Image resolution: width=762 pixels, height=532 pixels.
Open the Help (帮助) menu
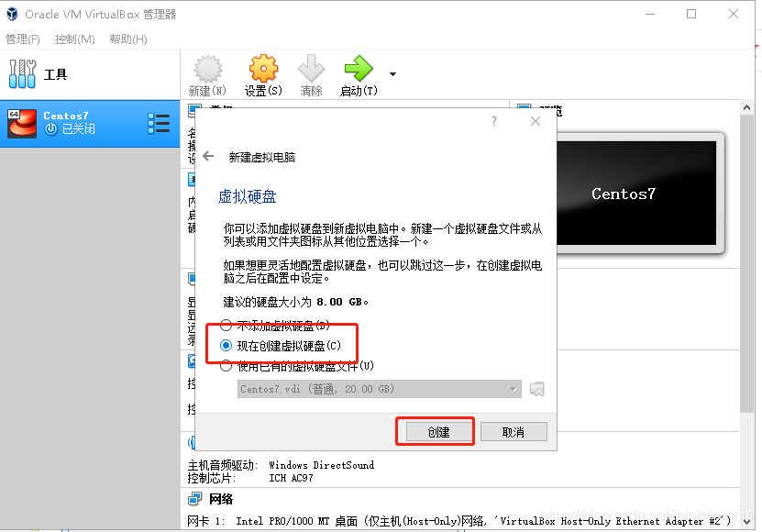point(128,39)
